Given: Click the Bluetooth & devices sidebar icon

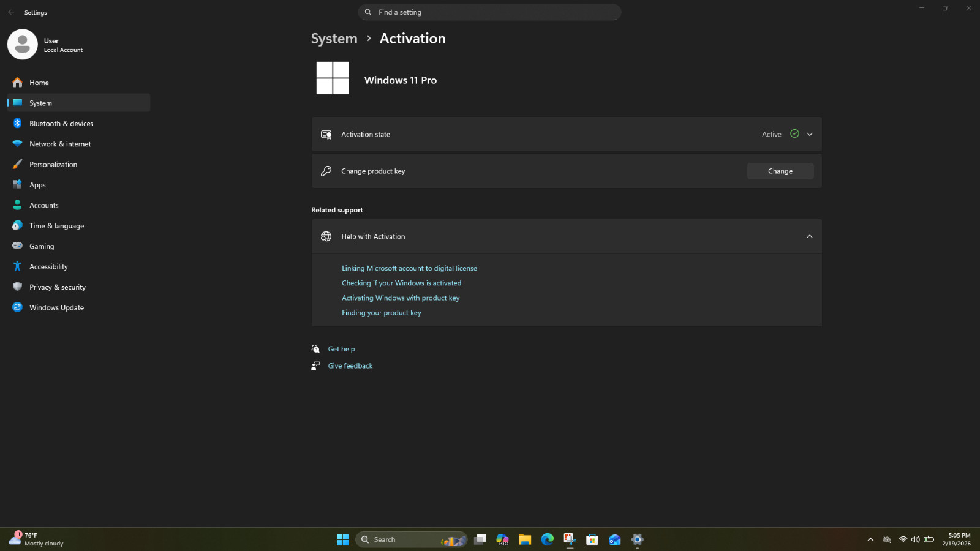Looking at the screenshot, I should [17, 123].
